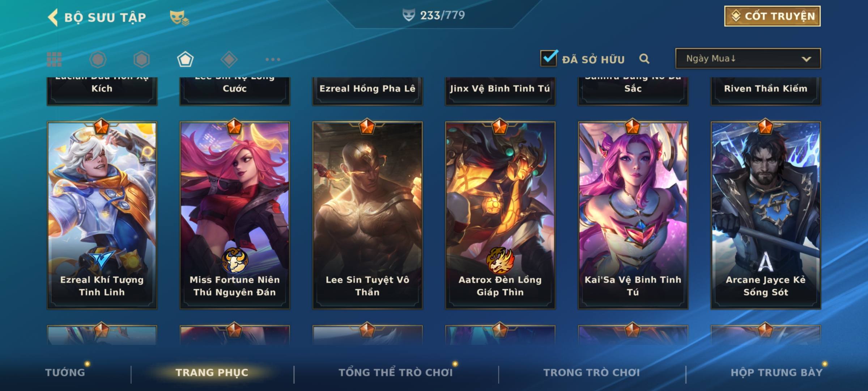Select the highlighted pentagon rarity filter

185,59
